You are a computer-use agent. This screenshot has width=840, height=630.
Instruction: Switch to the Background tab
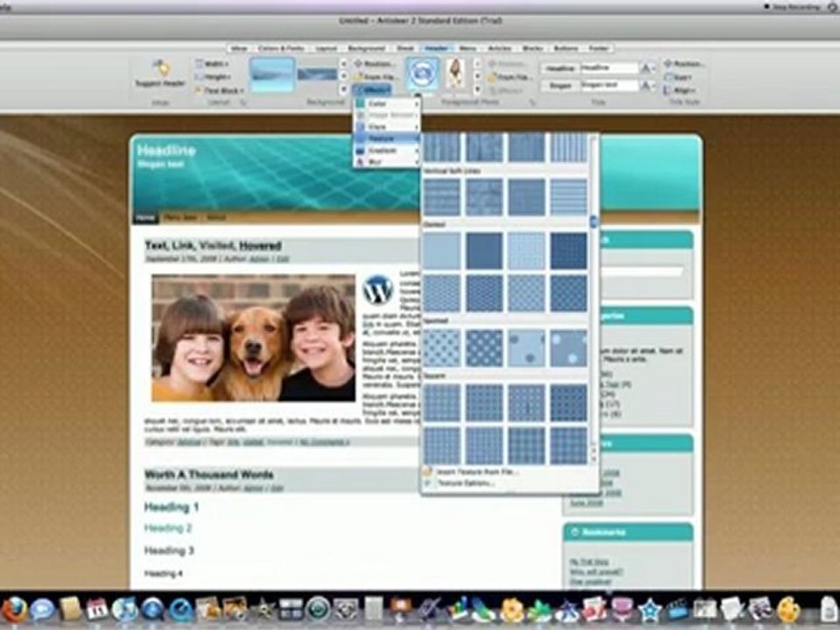tap(367, 48)
